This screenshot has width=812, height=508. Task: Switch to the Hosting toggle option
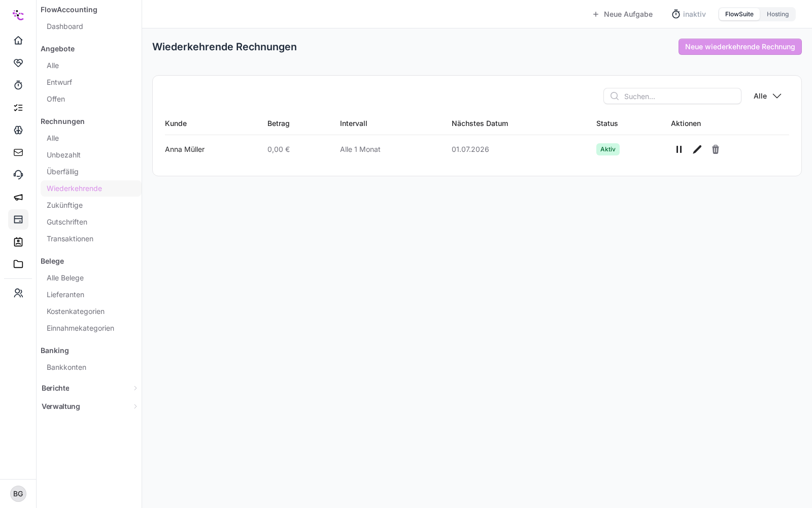777,14
